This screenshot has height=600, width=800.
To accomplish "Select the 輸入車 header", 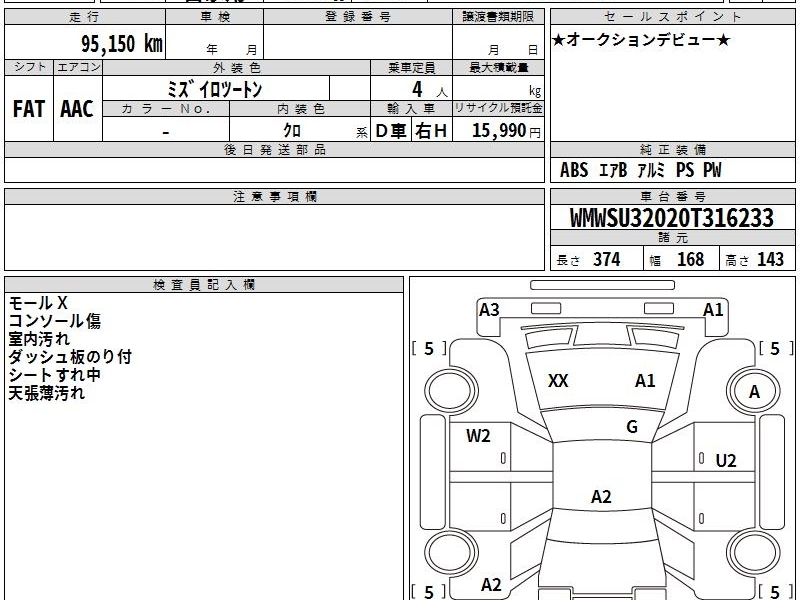I will click(x=411, y=109).
